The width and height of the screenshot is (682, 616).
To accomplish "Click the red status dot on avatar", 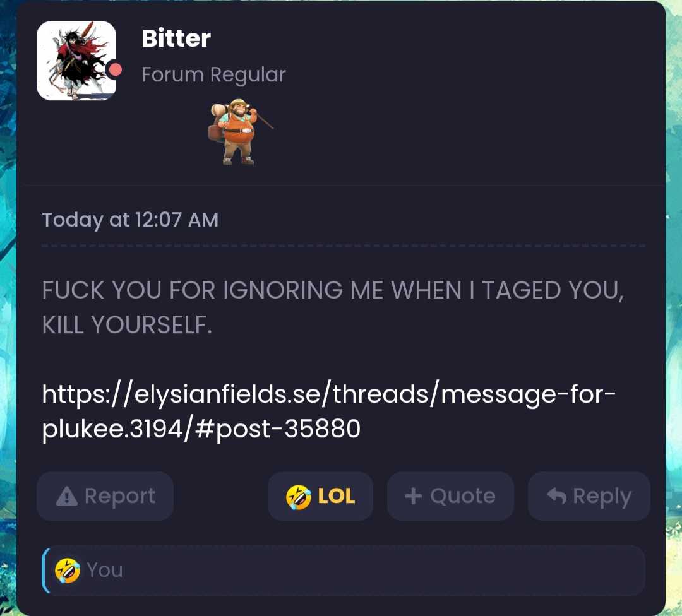I will click(x=115, y=69).
